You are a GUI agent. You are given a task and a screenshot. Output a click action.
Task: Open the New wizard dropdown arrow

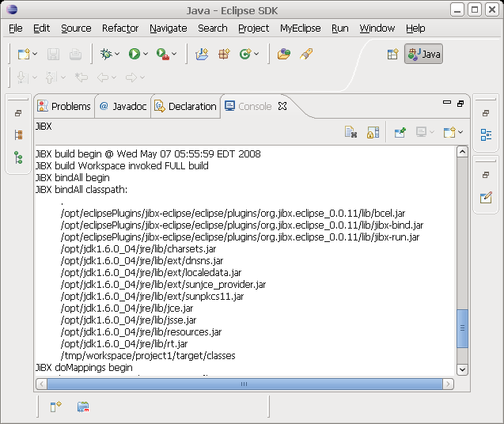coord(35,54)
